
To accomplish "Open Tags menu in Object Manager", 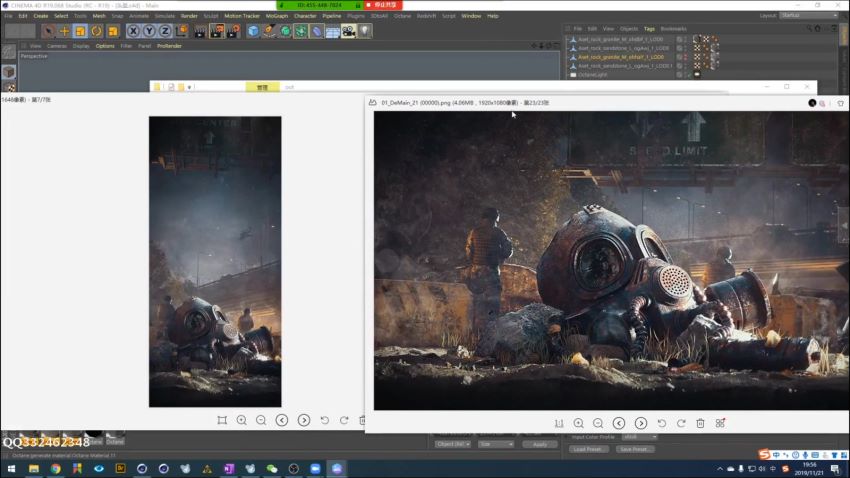I will (649, 29).
